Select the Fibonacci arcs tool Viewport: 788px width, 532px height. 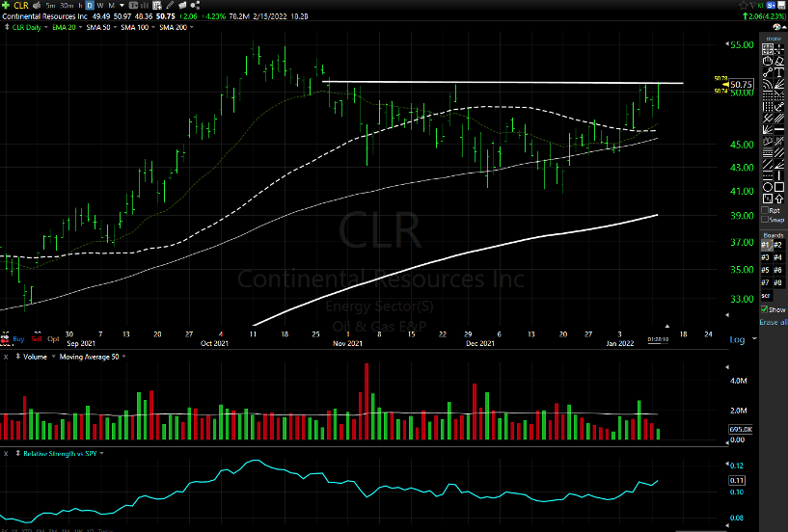click(x=768, y=84)
